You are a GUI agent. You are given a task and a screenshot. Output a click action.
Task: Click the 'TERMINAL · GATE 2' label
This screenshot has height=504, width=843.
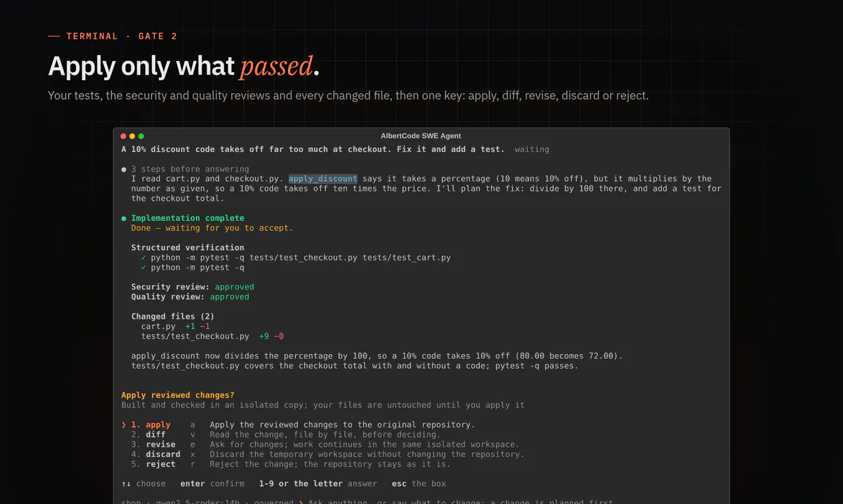tap(121, 36)
